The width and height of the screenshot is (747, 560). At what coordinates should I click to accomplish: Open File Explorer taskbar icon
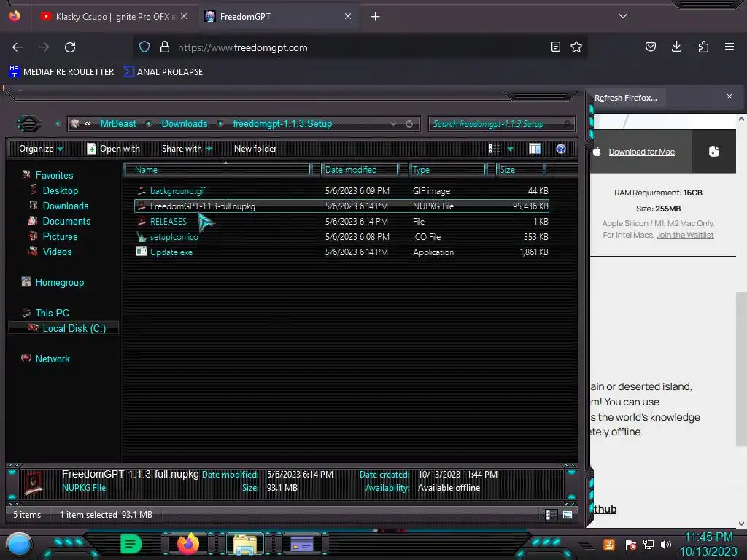[x=245, y=544]
